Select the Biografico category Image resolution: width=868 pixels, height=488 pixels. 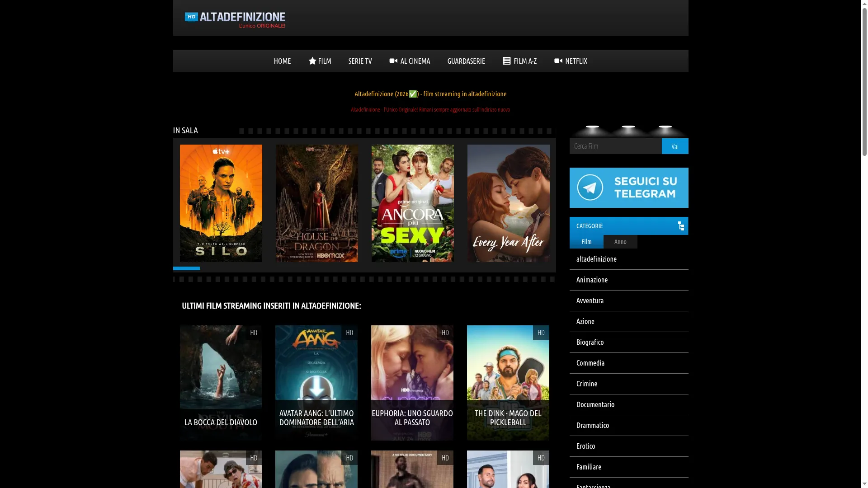pos(629,343)
